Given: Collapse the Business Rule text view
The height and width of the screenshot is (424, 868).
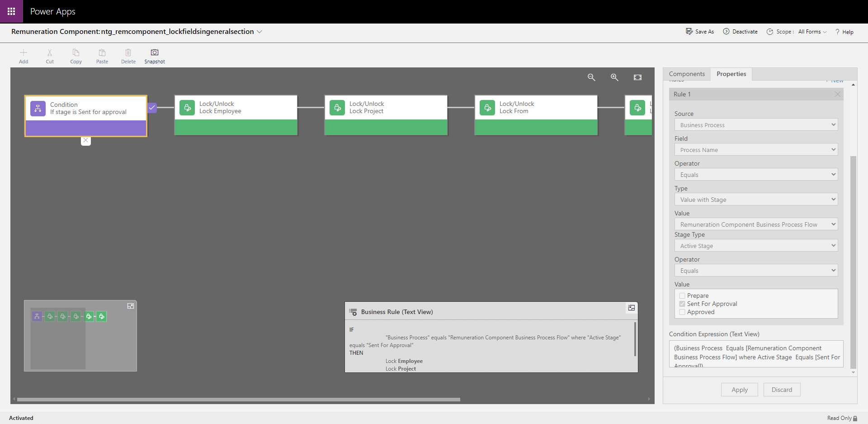Looking at the screenshot, I should coord(632,308).
